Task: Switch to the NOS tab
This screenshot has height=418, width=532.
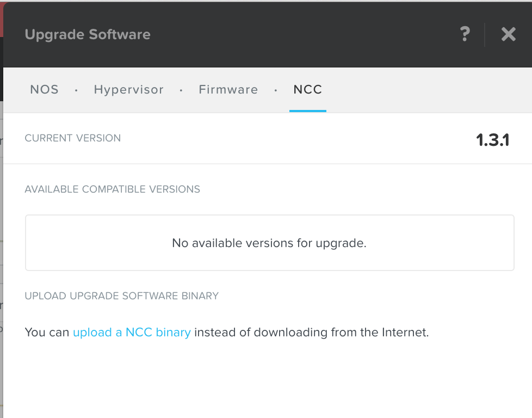Action: (x=45, y=90)
